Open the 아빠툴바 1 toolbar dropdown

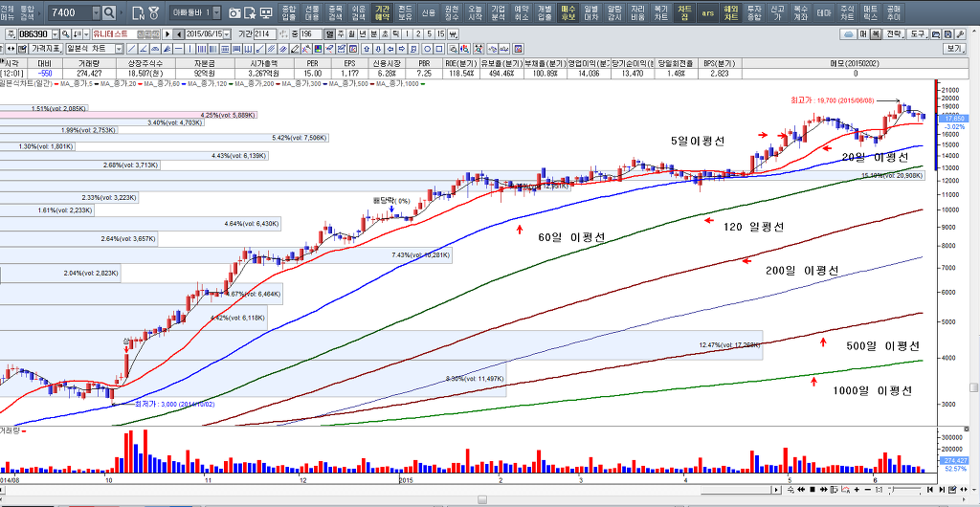[x=215, y=12]
